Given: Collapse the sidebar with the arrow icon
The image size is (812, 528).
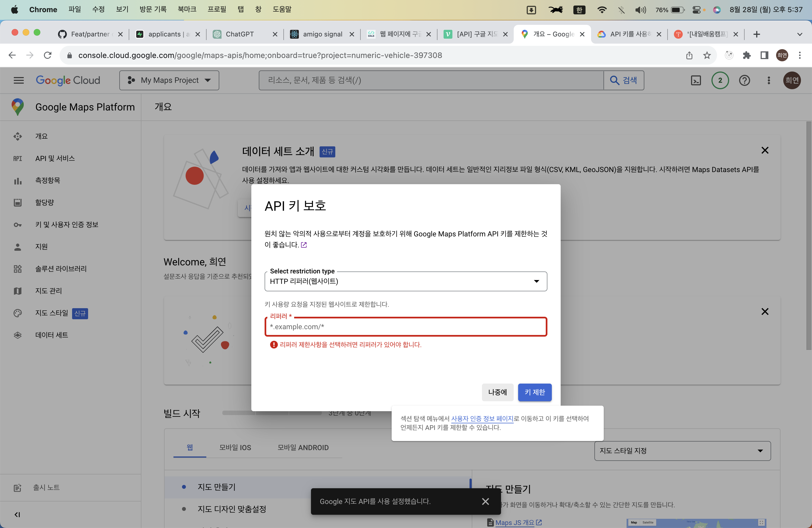Looking at the screenshot, I should click(17, 514).
